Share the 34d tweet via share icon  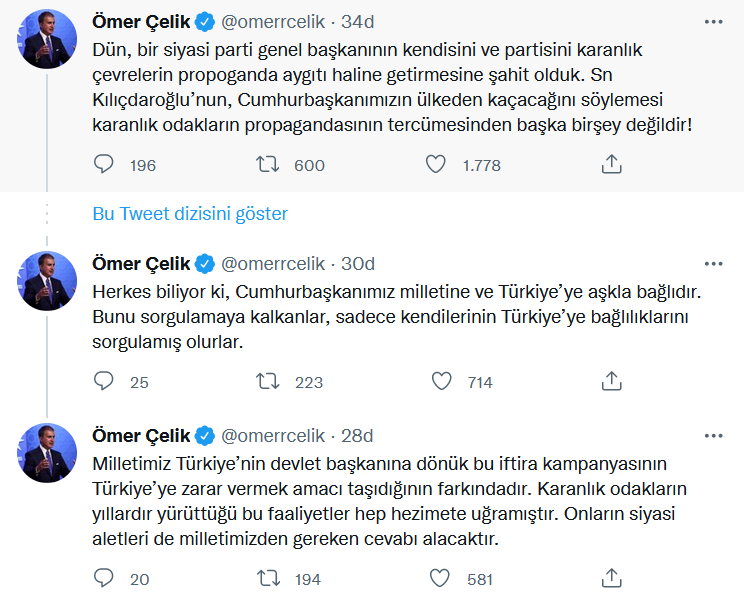tap(612, 164)
